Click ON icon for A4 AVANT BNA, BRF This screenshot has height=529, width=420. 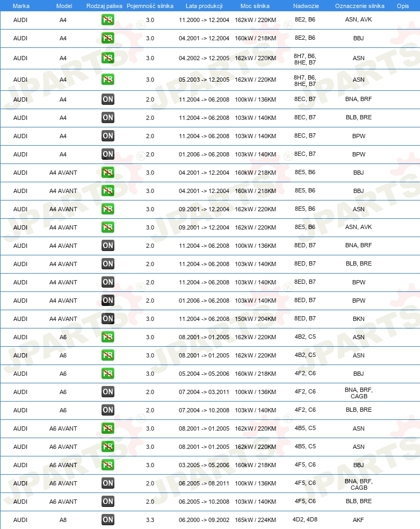[x=108, y=246]
